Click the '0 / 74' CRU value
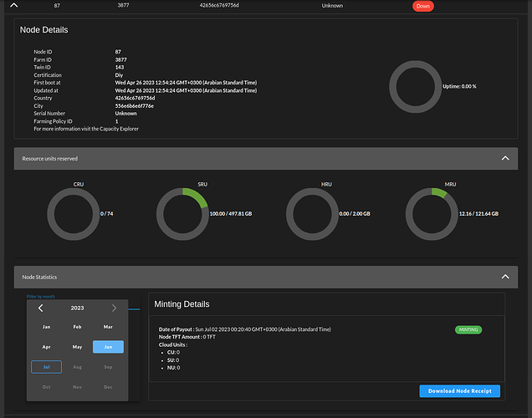This screenshot has height=418, width=532. [x=106, y=213]
